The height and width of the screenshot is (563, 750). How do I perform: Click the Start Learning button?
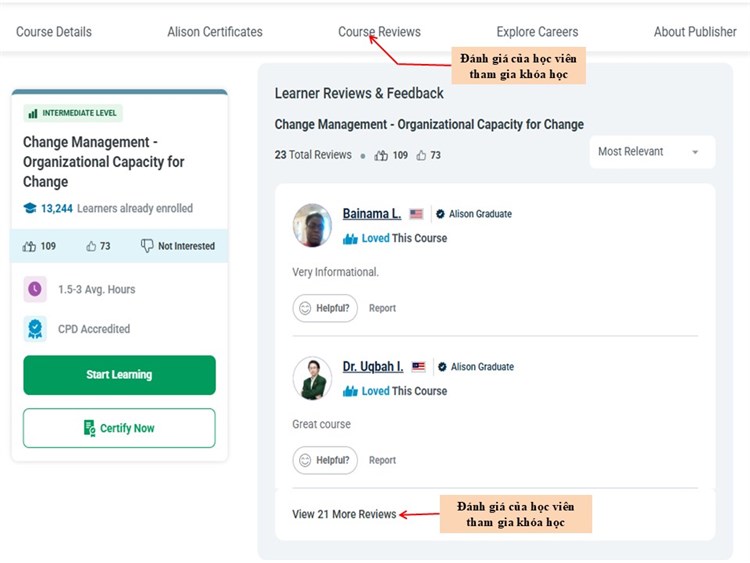click(x=119, y=375)
